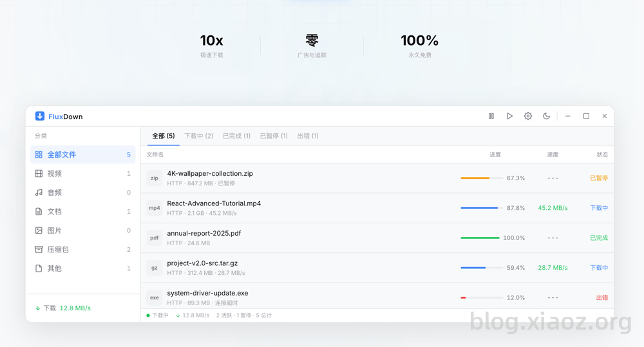Image resolution: width=644 pixels, height=347 pixels.
Task: Select the 全部文件 grid icon in the sidebar
Action: pos(39,155)
